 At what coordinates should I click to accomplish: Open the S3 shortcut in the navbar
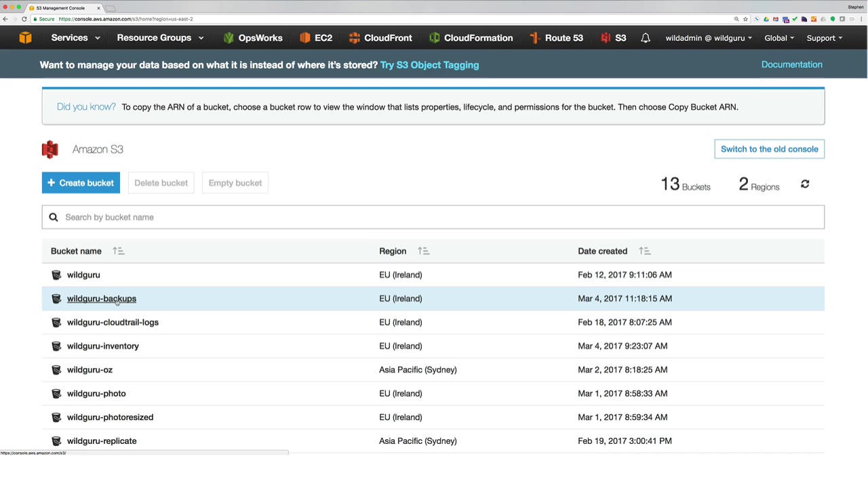click(613, 38)
